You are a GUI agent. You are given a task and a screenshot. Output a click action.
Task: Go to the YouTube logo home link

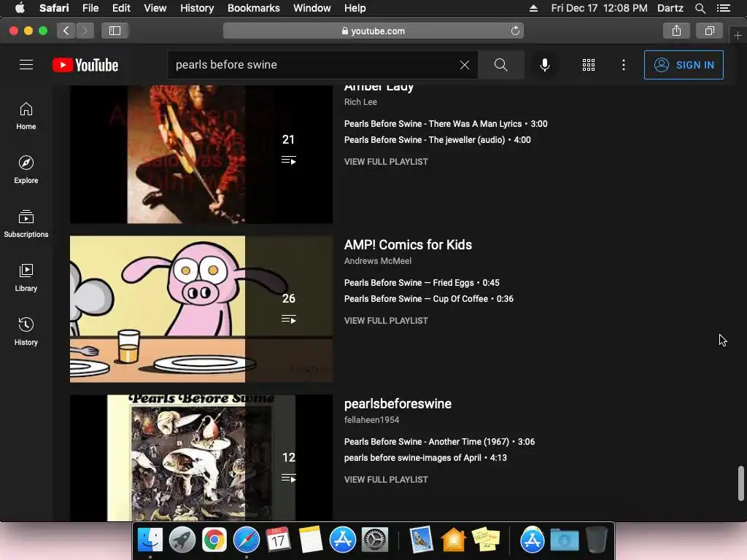click(x=85, y=65)
